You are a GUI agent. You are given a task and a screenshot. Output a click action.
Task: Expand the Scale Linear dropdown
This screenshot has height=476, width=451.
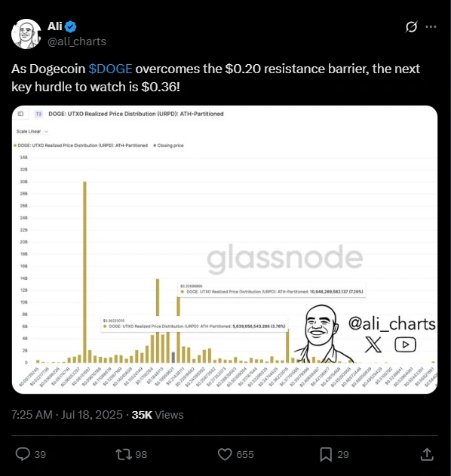click(x=32, y=131)
